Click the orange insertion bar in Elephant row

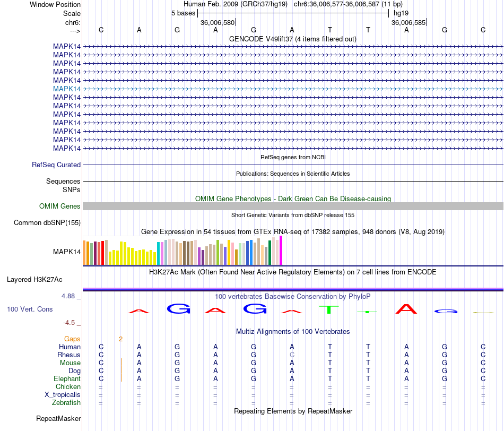[121, 378]
